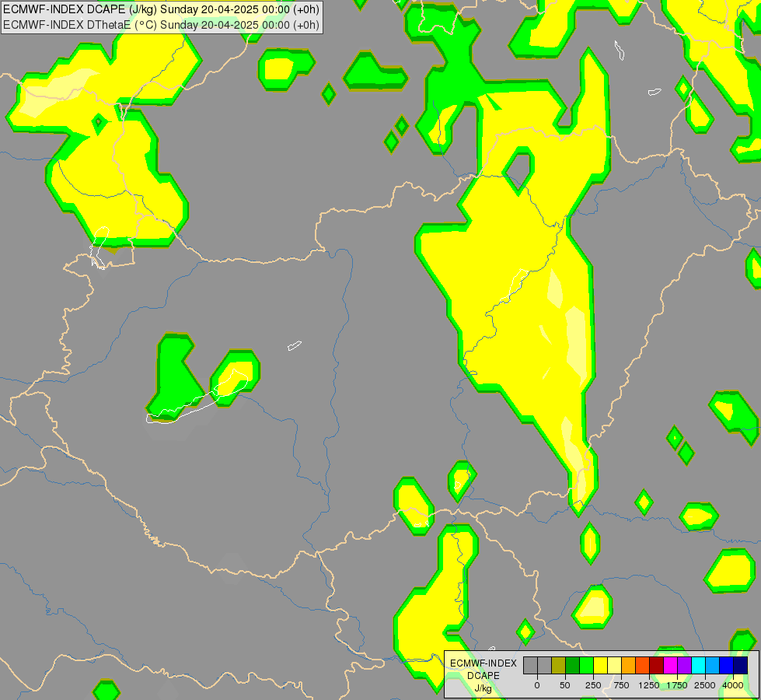The height and width of the screenshot is (700, 761).
Task: Click the legend value "1250"
Action: (649, 685)
